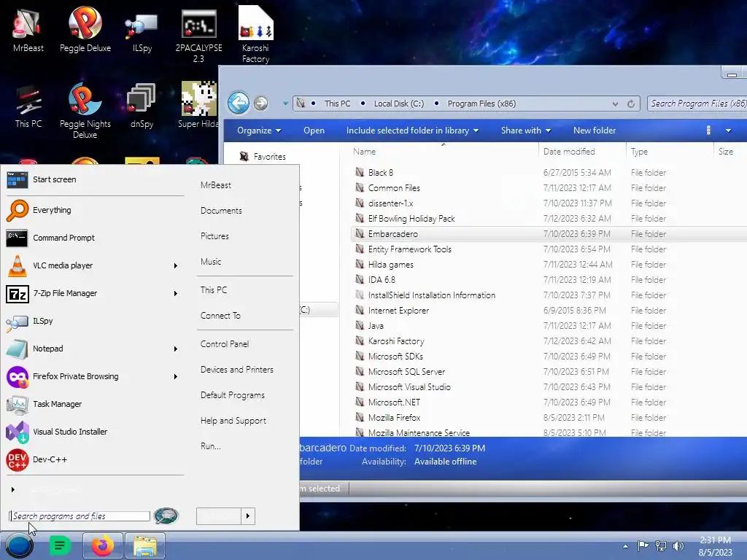Open 2PACALYPSE 2.3 desktop shortcut
Image resolution: width=747 pixels, height=560 pixels.
pos(198,35)
